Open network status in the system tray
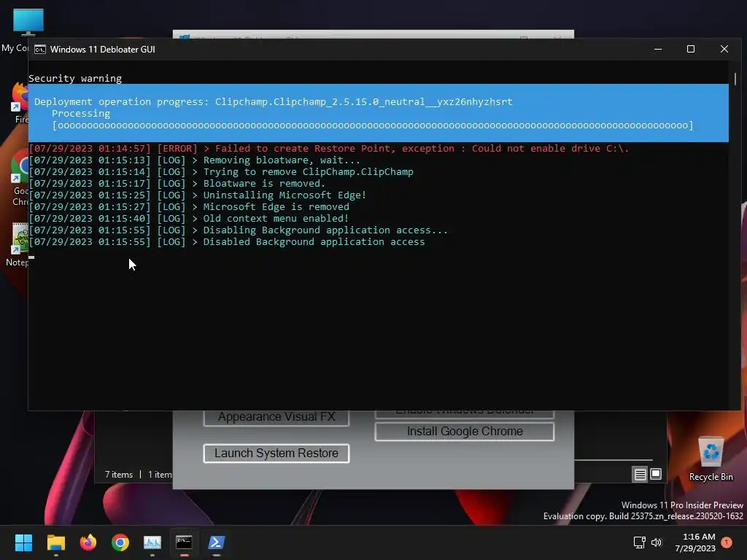The height and width of the screenshot is (560, 747). tap(639, 542)
